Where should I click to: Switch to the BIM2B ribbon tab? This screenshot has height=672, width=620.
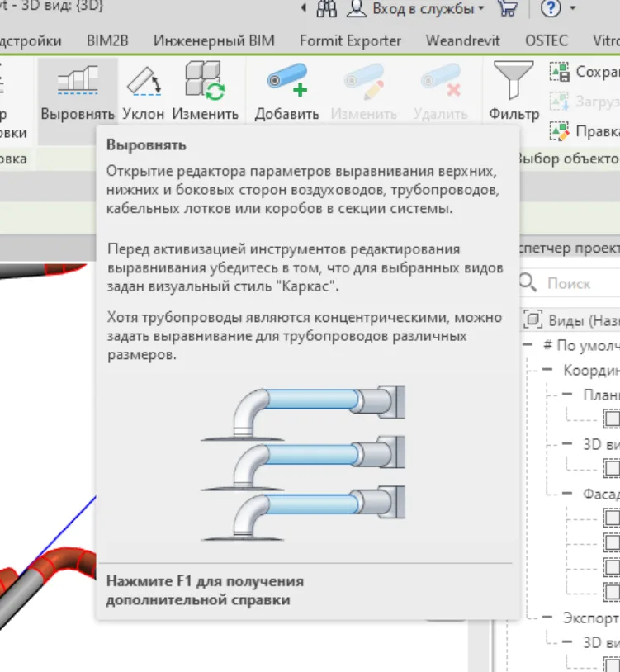(107, 40)
